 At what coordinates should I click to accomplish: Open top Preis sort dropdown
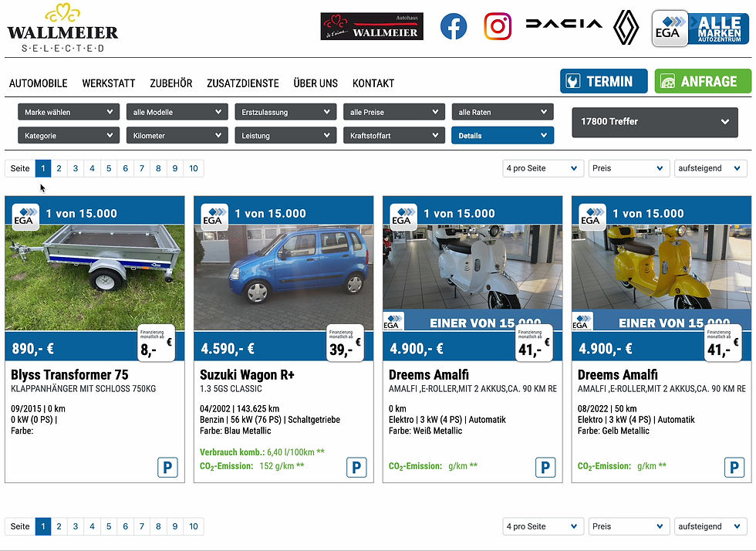[629, 168]
